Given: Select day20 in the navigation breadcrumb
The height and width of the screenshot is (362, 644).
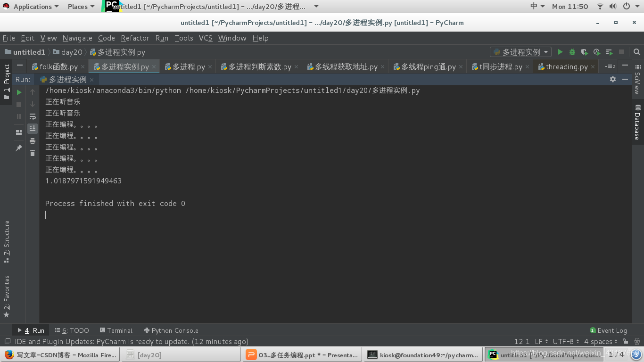Looking at the screenshot, I should [x=68, y=52].
